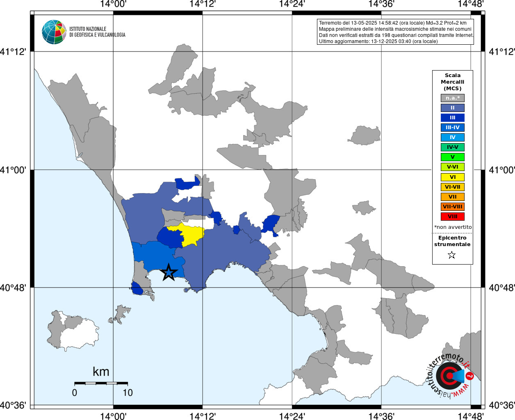Click the 'Terremoto del 13-05-2025' header line
The height and width of the screenshot is (420, 515).
393,23
